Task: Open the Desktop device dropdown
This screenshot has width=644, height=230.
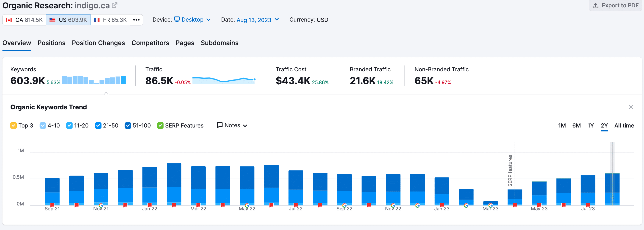Action: (192, 20)
